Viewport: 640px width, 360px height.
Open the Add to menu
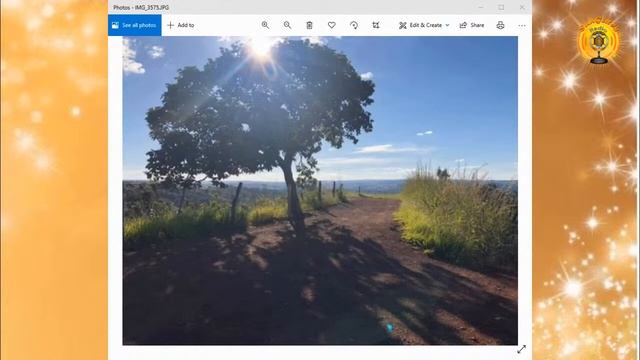[x=181, y=25]
